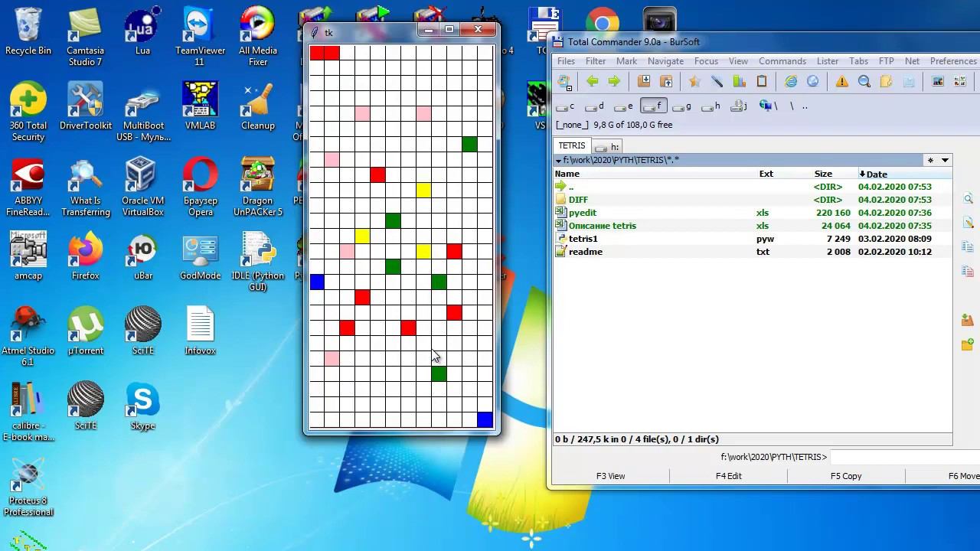The width and height of the screenshot is (980, 551).
Task: Sort files by the Name column header
Action: pyautogui.click(x=655, y=174)
